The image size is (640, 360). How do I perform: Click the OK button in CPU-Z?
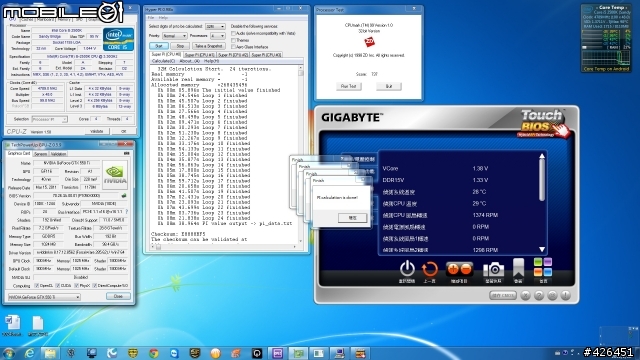[124, 131]
